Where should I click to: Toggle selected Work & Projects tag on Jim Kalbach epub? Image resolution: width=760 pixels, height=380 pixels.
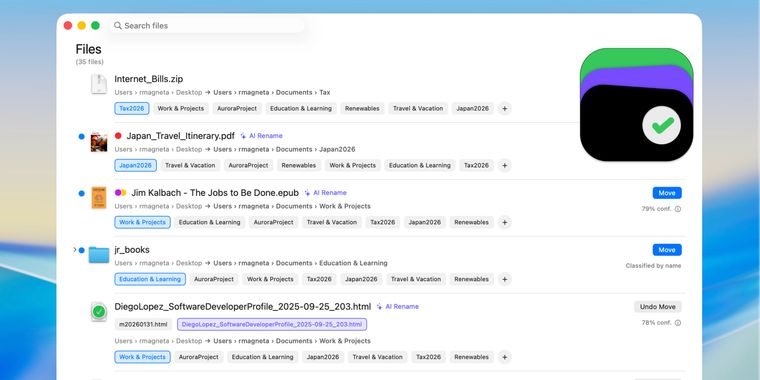[x=142, y=222]
